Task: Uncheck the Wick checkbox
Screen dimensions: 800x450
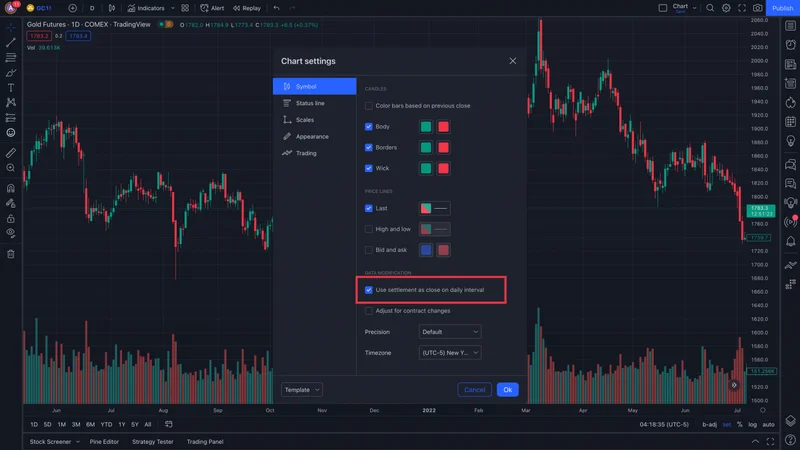Action: [x=368, y=168]
